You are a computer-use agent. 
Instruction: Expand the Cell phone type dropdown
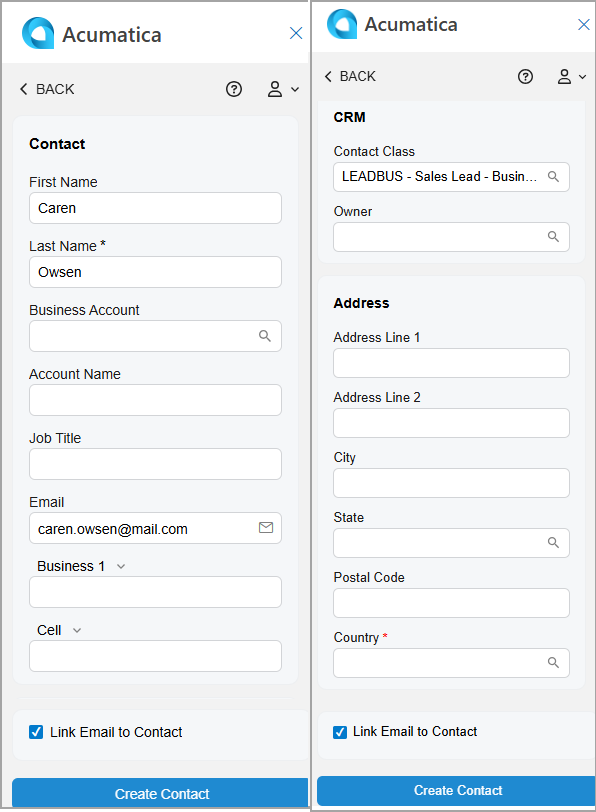(77, 631)
